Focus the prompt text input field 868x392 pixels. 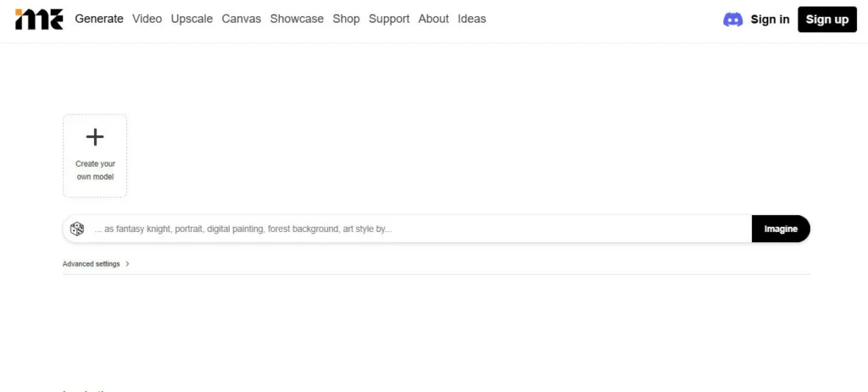[x=420, y=229]
